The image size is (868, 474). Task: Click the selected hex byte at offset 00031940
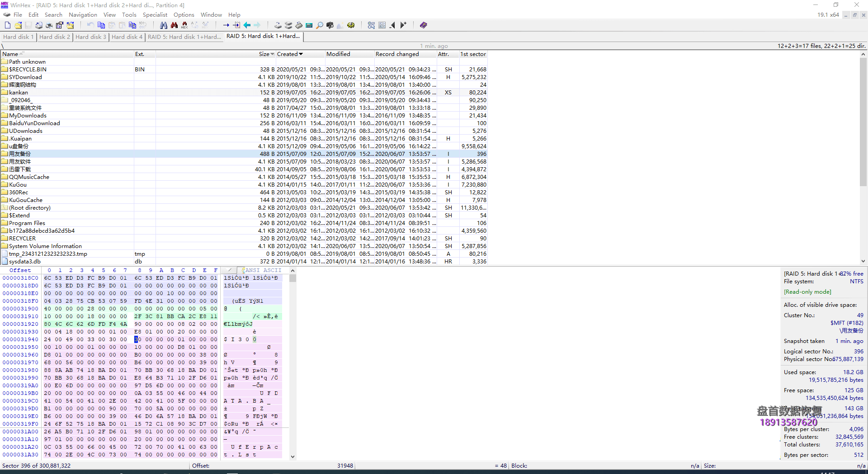tap(137, 340)
